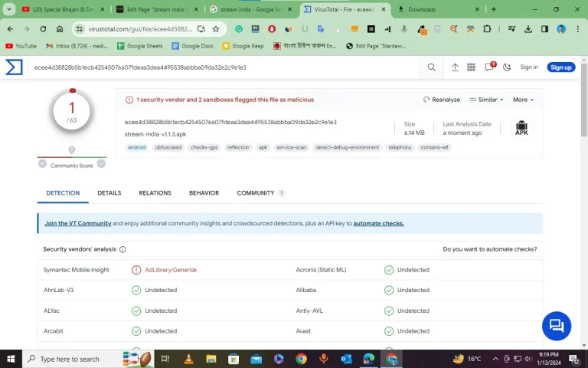Screen dimensions: 588x368
Task: Toggle the Chrome side panel icon
Action: click(544, 29)
